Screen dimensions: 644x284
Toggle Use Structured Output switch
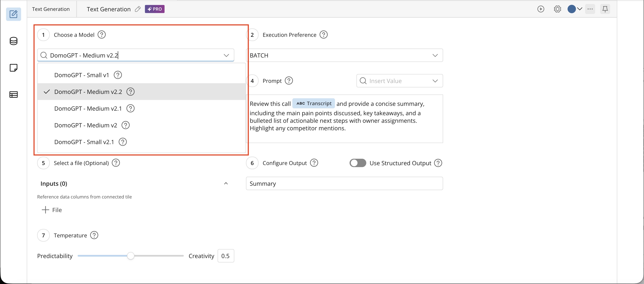pos(358,163)
